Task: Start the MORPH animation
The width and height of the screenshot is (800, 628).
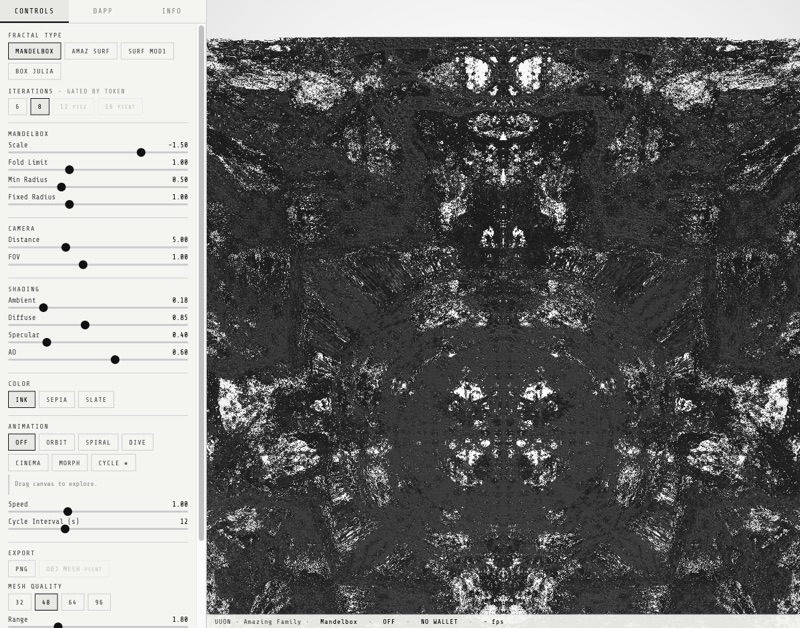Action: point(69,463)
